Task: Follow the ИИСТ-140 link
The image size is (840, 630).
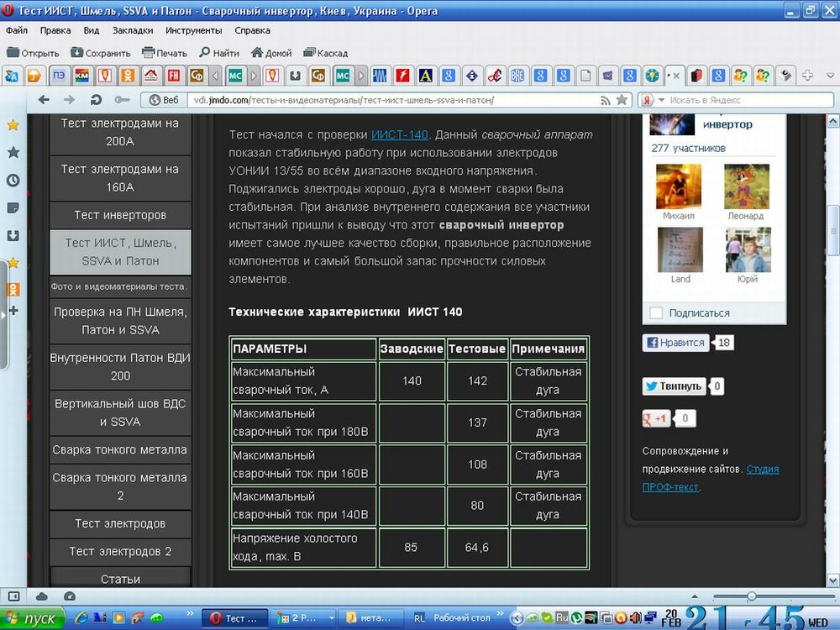Action: 400,134
